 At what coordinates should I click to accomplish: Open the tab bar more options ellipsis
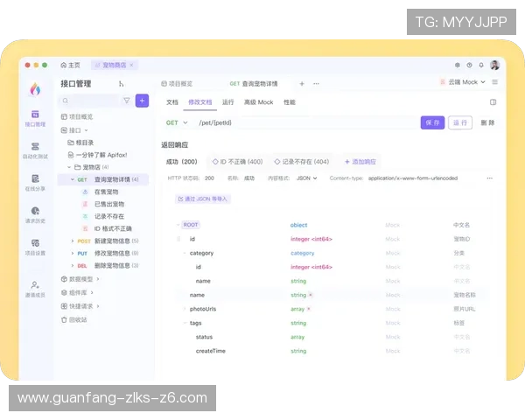point(316,84)
